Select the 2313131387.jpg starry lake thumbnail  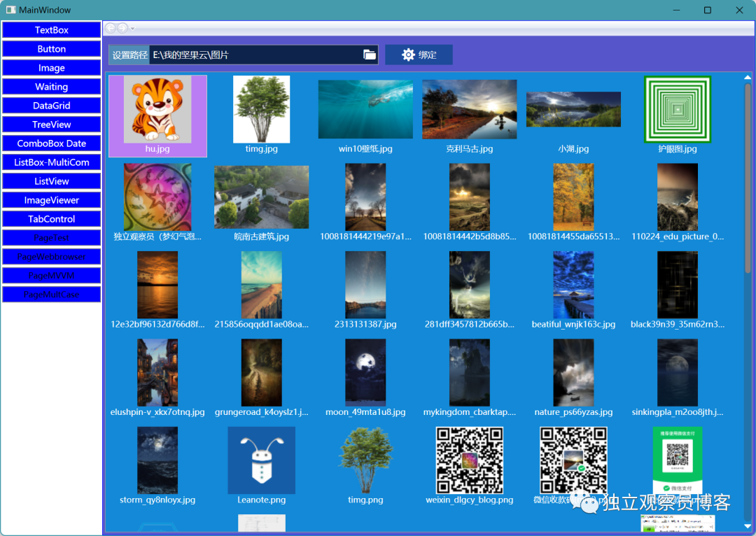click(x=365, y=285)
